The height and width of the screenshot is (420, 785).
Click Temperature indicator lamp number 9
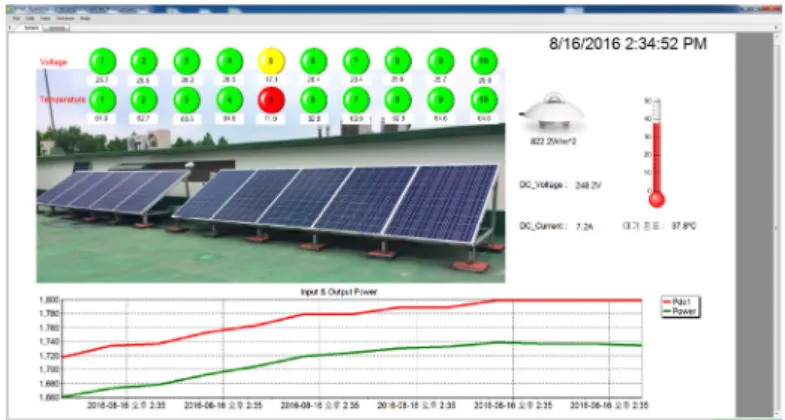441,100
